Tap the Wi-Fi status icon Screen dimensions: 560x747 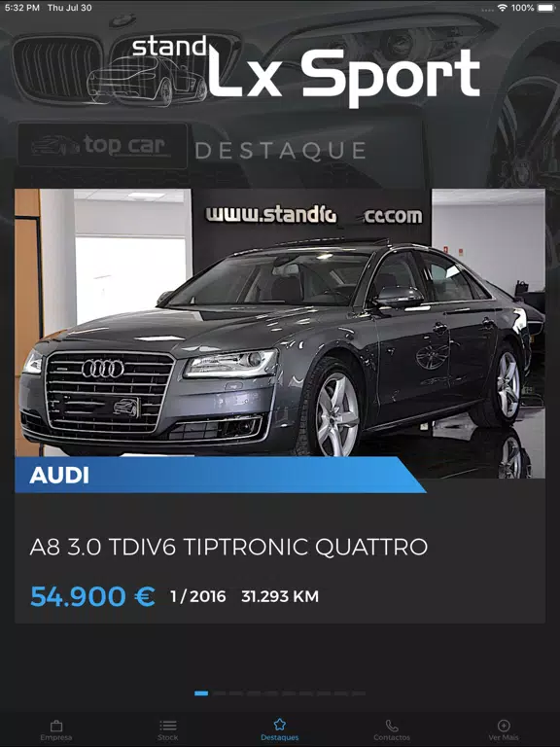pyautogui.click(x=502, y=8)
